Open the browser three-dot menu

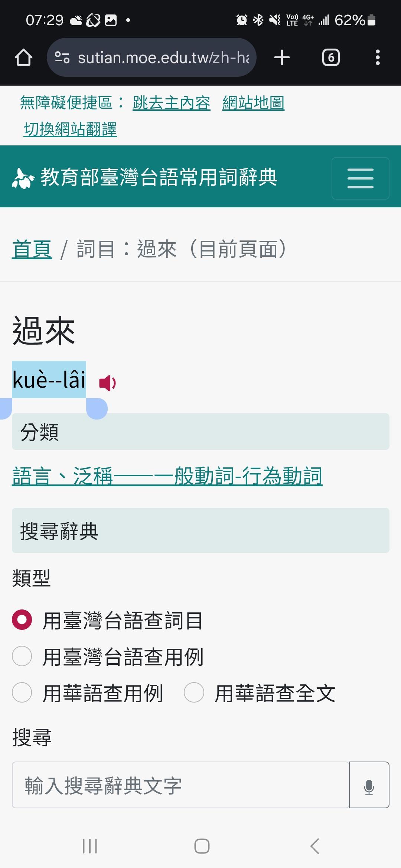378,57
